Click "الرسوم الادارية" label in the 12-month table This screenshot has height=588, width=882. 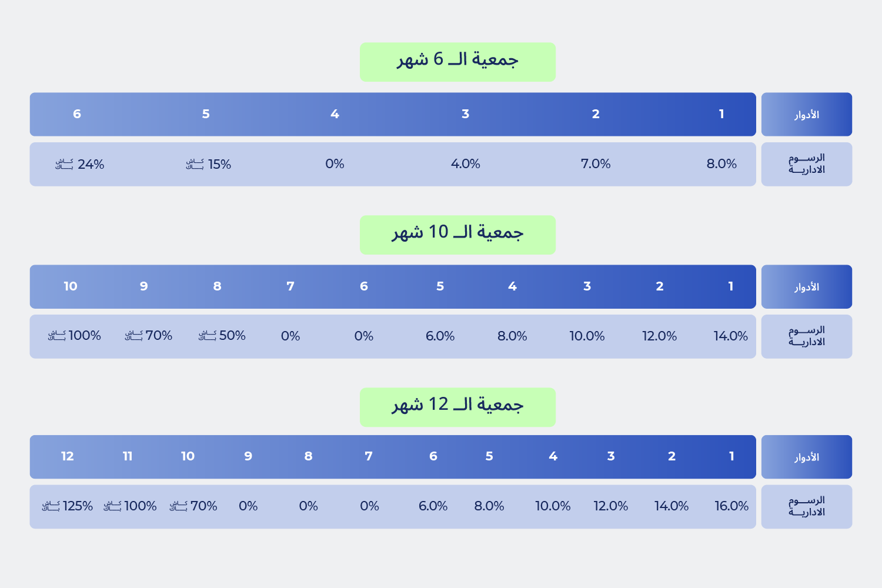806,506
